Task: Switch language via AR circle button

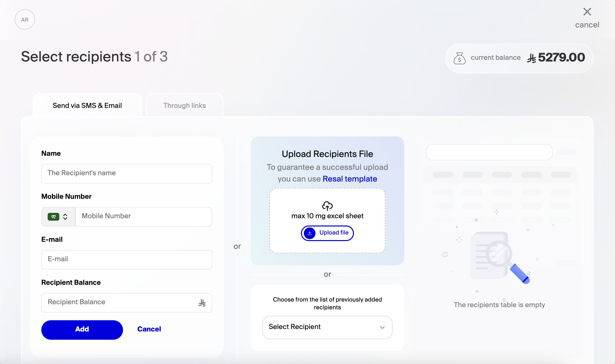Action: point(25,20)
